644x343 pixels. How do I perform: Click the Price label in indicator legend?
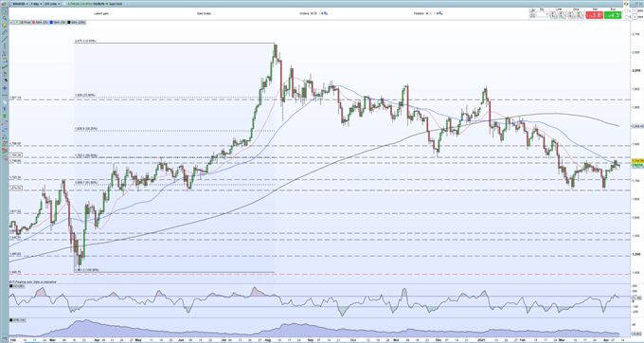pos(27,23)
